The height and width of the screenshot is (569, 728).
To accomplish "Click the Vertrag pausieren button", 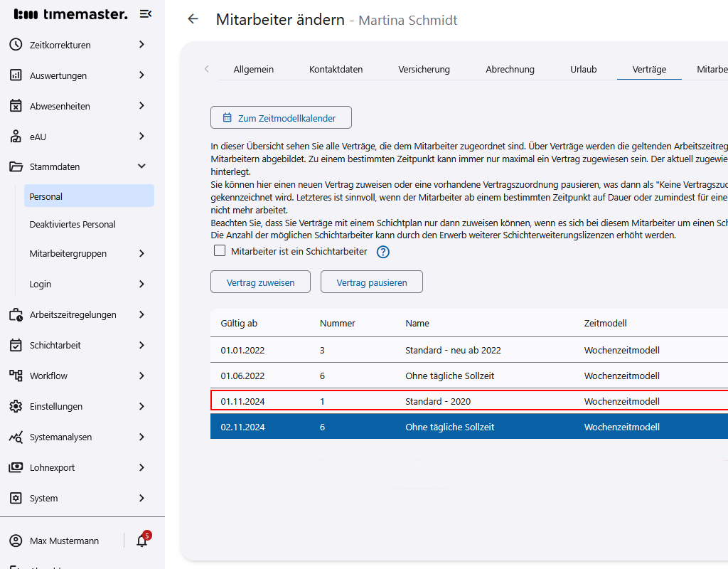I will [x=371, y=282].
